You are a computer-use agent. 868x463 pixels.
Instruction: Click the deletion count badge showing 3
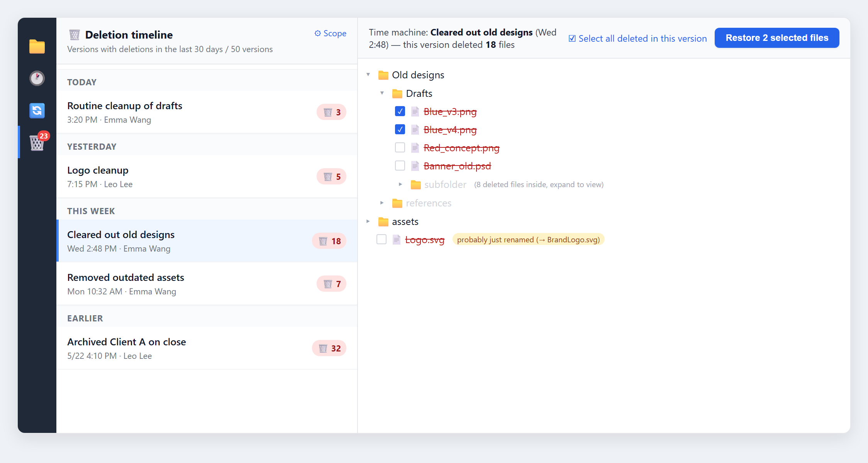point(331,112)
